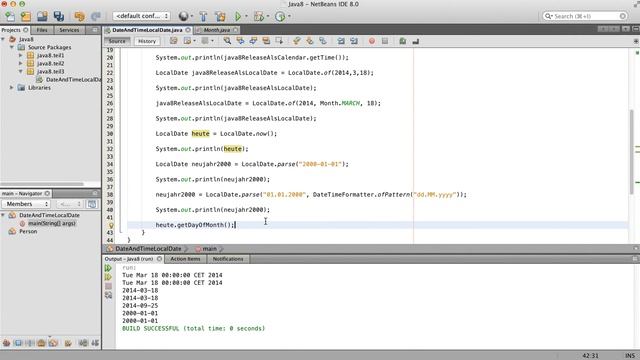Screen dimensions: 640x360
Task: Open the dropdown arrow beside Profile Project
Action: pos(289,16)
